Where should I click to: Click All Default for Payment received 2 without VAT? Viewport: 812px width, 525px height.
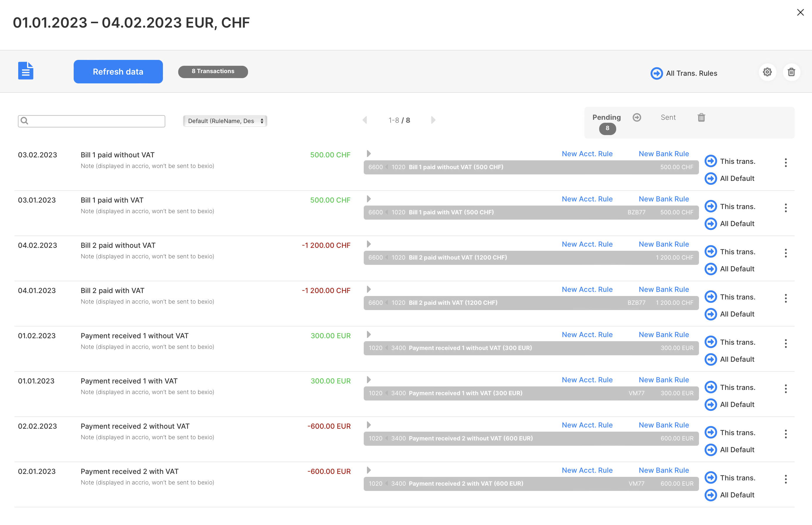(730, 450)
